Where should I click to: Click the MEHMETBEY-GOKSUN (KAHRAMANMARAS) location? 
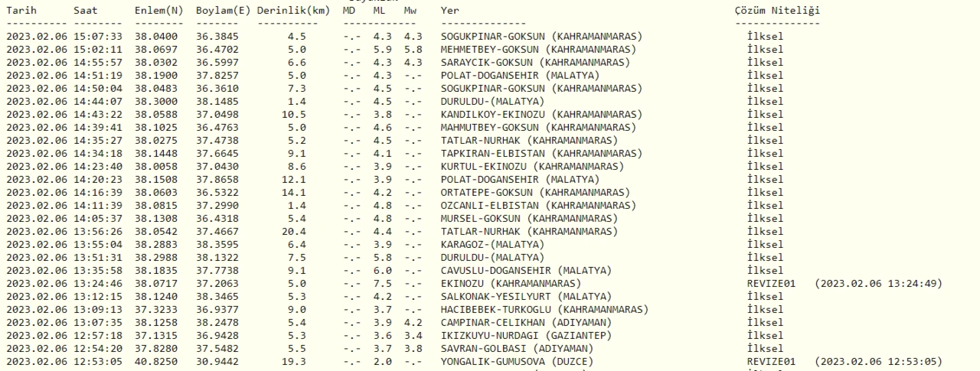click(x=541, y=49)
